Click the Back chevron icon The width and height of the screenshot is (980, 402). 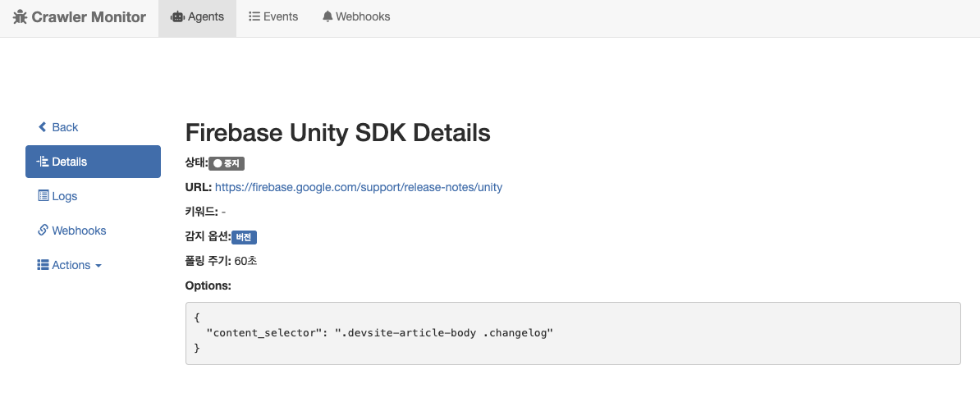pyautogui.click(x=43, y=127)
